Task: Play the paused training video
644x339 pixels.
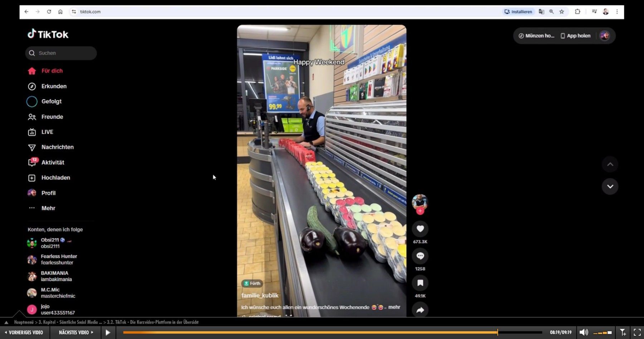Action: point(108,333)
